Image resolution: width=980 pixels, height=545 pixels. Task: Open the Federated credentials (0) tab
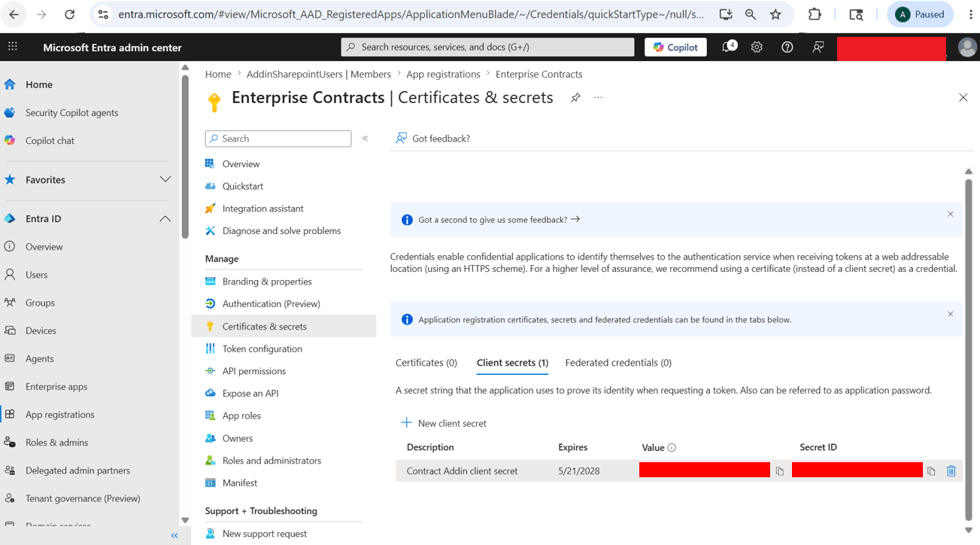(618, 363)
